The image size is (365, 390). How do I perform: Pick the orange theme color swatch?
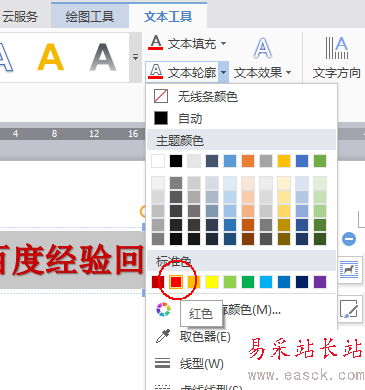tap(248, 161)
